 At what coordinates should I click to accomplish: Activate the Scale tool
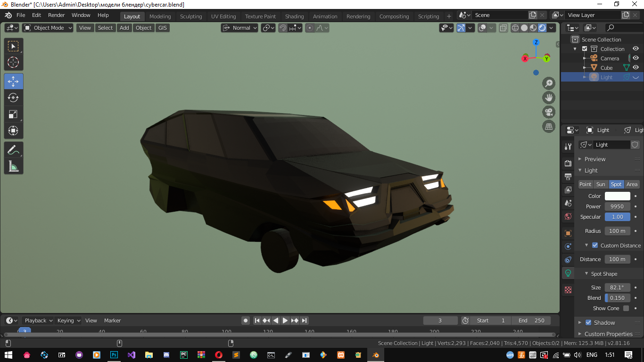tap(13, 114)
